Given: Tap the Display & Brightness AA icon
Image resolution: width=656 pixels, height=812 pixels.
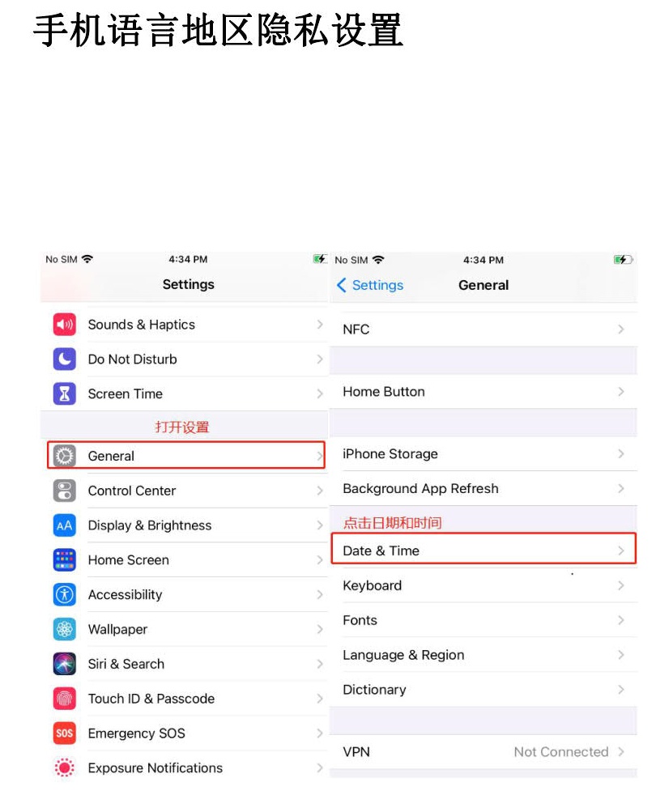Looking at the screenshot, I should pyautogui.click(x=64, y=525).
